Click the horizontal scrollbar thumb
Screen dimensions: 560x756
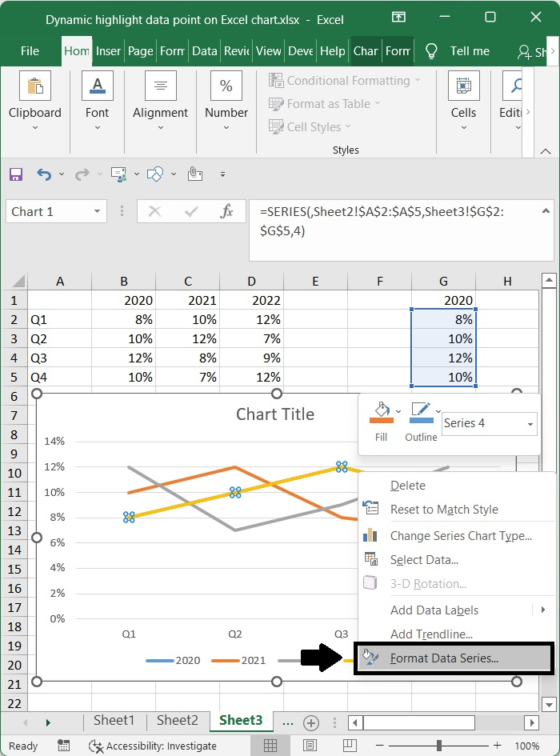[x=418, y=722]
